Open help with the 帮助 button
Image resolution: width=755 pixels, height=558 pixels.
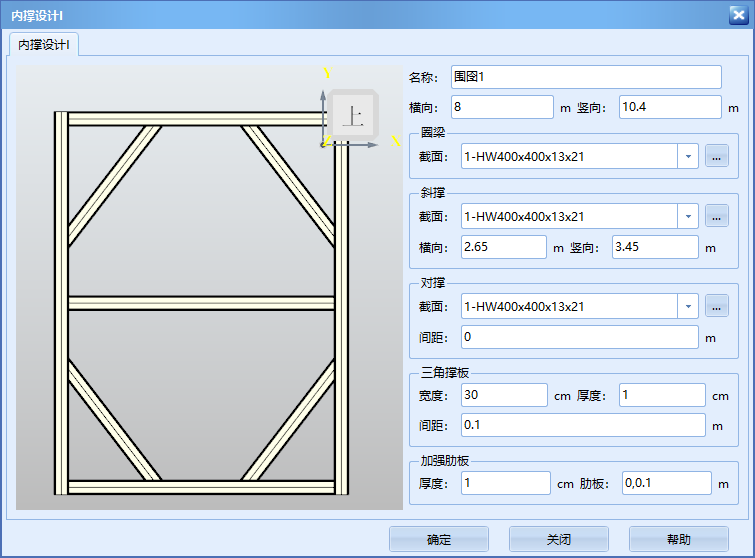point(678,539)
